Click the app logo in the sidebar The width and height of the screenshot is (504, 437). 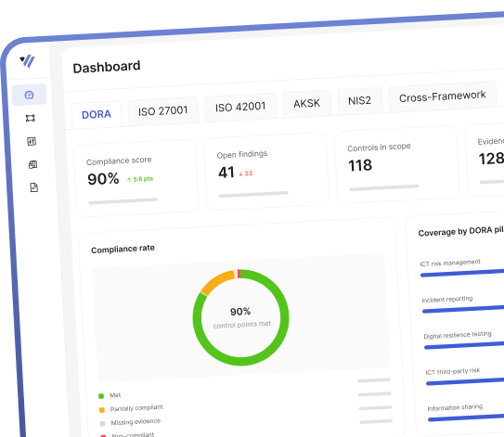(28, 60)
